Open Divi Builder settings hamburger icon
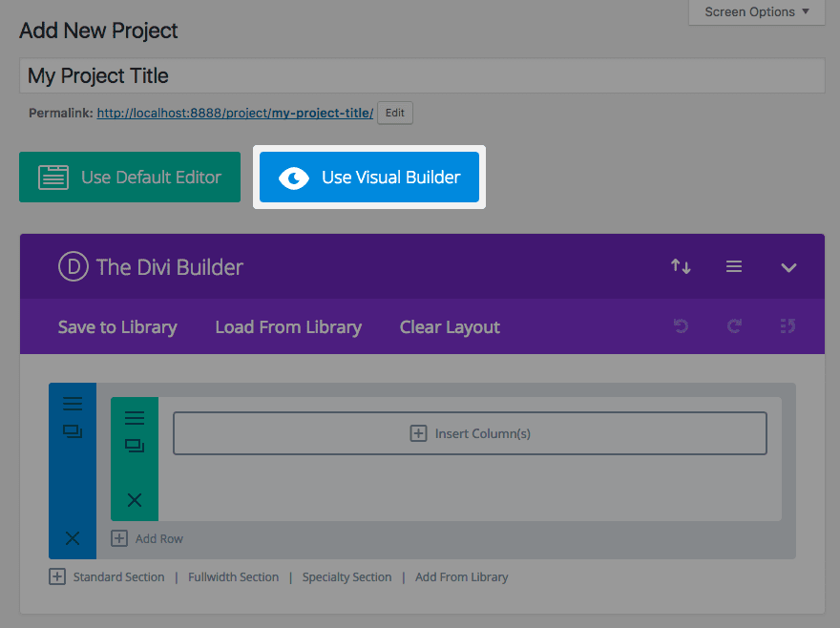Screen dimensions: 840x628 tap(734, 267)
